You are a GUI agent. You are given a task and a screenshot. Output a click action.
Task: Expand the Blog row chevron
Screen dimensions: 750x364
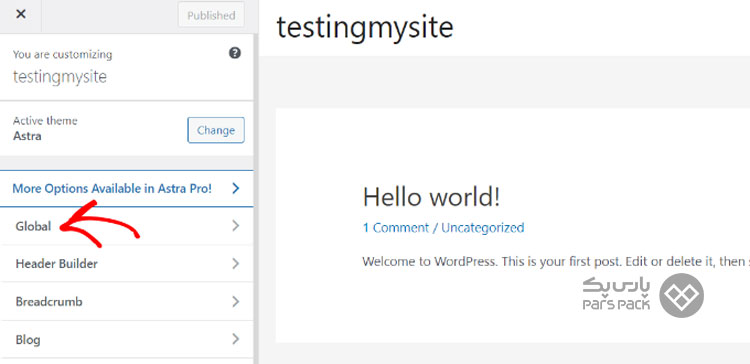coord(235,340)
